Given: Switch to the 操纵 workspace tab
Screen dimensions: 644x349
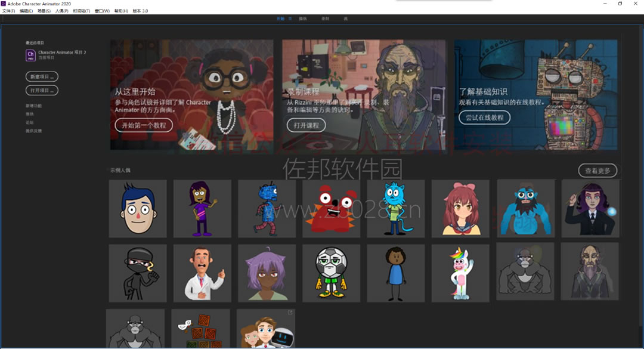Looking at the screenshot, I should coord(303,19).
